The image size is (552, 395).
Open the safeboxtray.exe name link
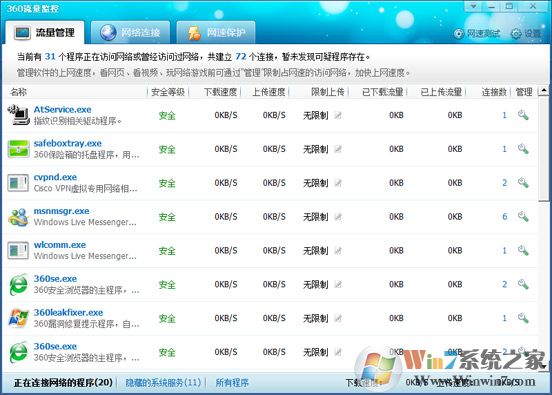click(68, 143)
